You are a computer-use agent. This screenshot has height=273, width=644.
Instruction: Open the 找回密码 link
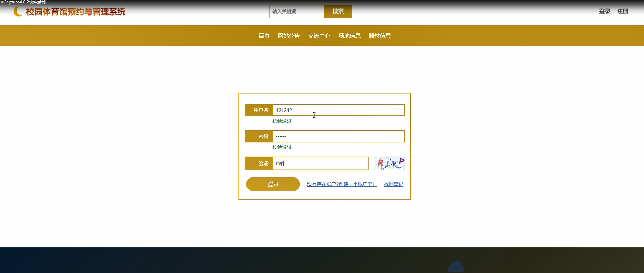pos(394,184)
